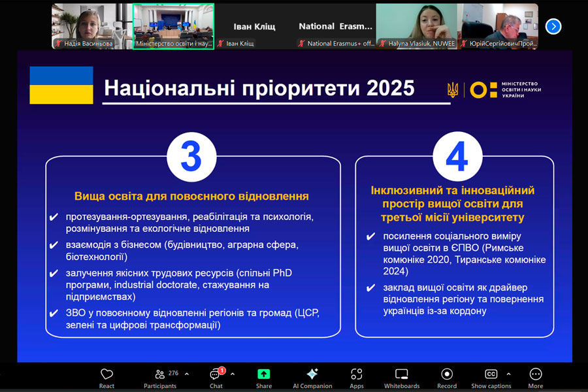The image size is (588, 392).
Task: Click the heading Інклюзивний та інноваційний простір
Action: (x=453, y=204)
